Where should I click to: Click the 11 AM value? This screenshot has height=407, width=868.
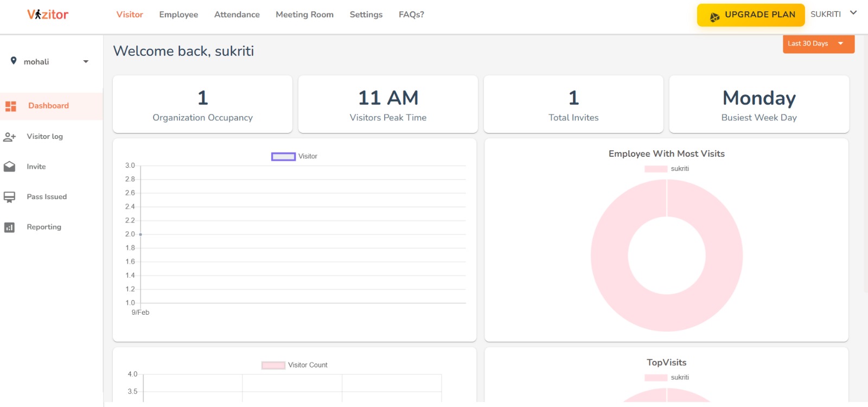[x=388, y=98]
